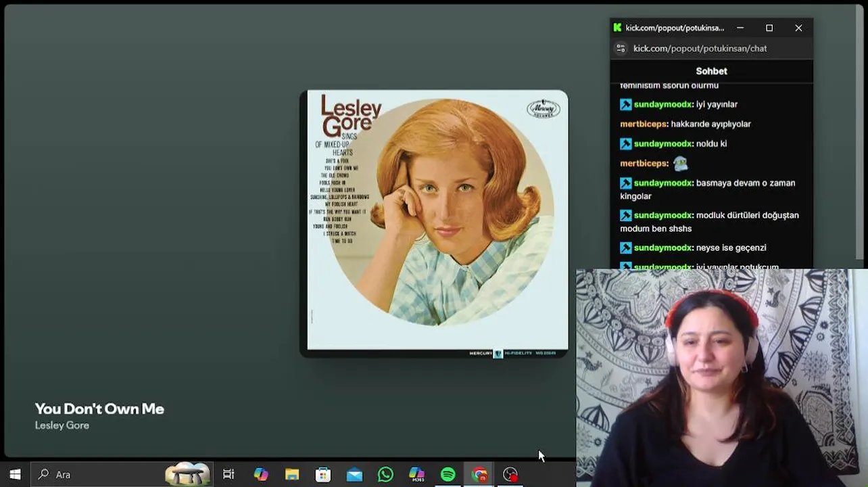Click sundaymoodx username on 'modluk dürtüleri' message
868x487 pixels.
click(663, 215)
